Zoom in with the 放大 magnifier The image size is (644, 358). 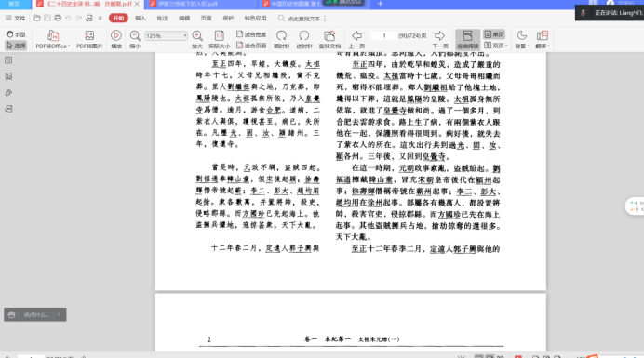tap(197, 40)
